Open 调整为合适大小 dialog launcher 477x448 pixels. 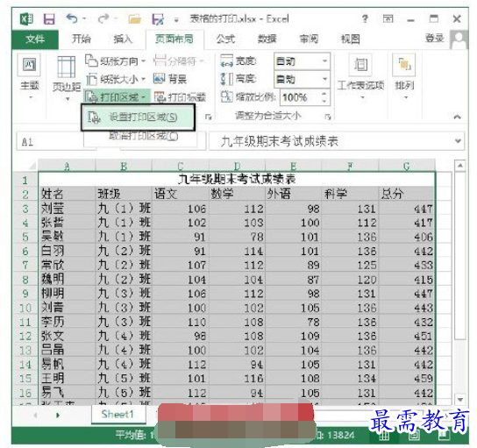tap(328, 117)
